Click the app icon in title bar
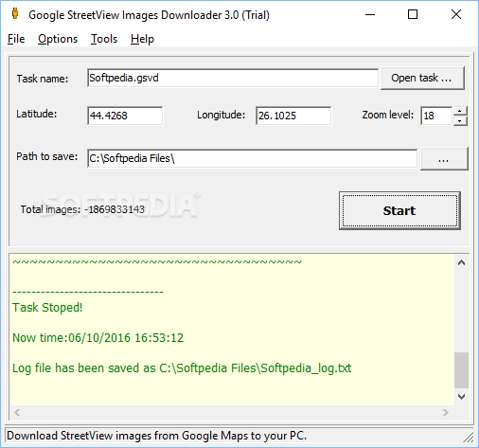This screenshot has width=479, height=448. coord(15,14)
